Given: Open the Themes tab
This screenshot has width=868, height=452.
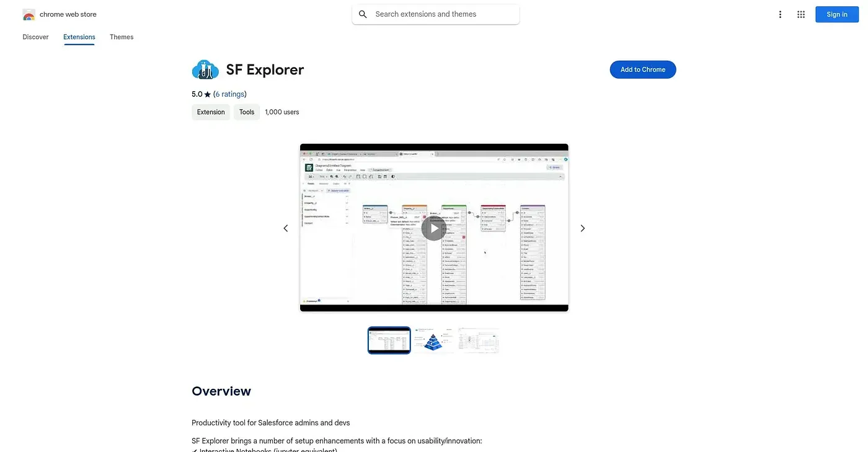Looking at the screenshot, I should tap(122, 37).
